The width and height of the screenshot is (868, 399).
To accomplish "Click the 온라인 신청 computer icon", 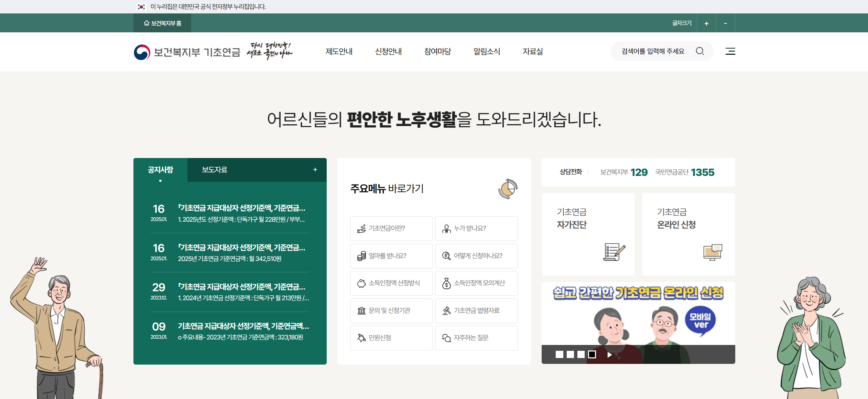I will (713, 252).
